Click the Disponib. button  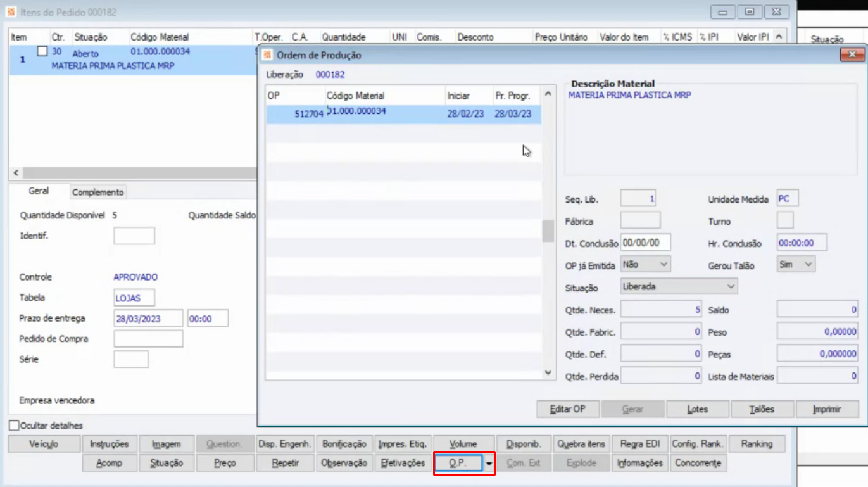[x=524, y=444]
